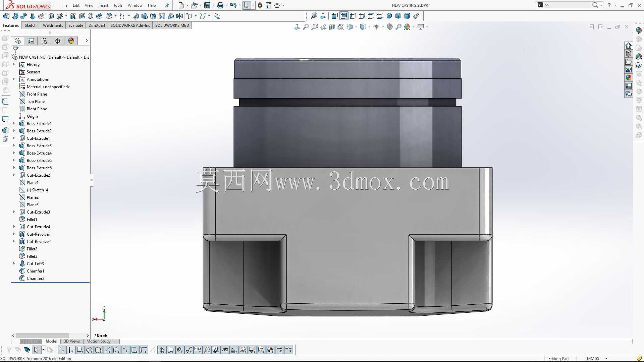This screenshot has width=644, height=362.
Task: Click the Extruded Boss/Base tool icon
Action: [x=6, y=16]
